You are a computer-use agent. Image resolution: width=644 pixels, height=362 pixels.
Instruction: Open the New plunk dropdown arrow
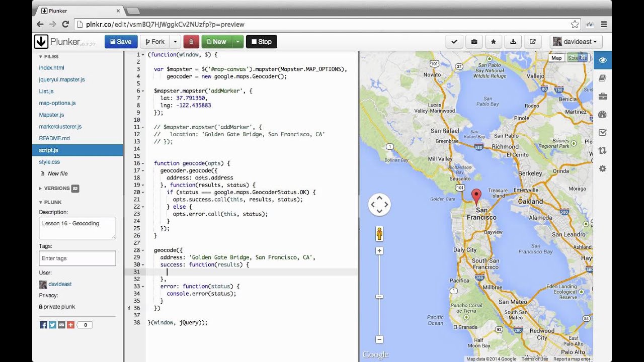coord(238,42)
